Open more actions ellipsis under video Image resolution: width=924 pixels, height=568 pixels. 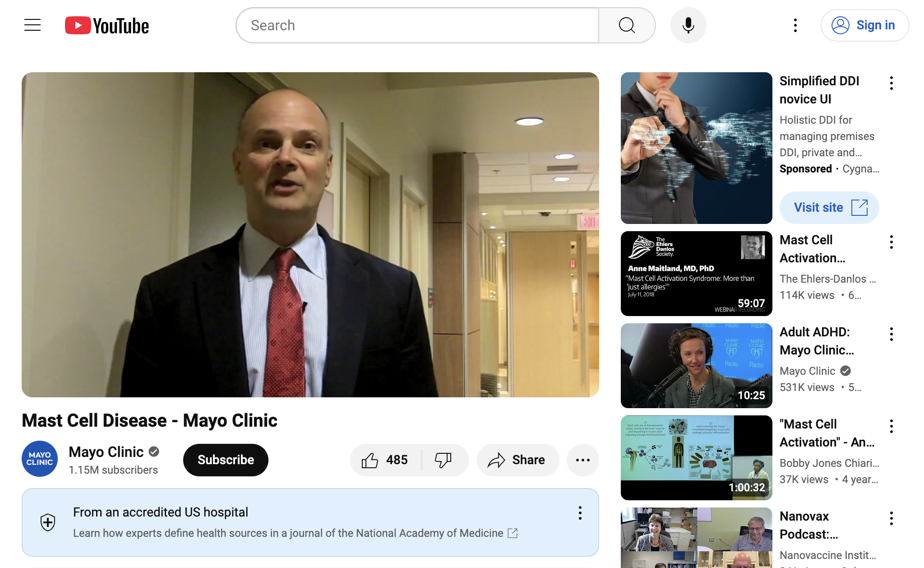tap(583, 460)
